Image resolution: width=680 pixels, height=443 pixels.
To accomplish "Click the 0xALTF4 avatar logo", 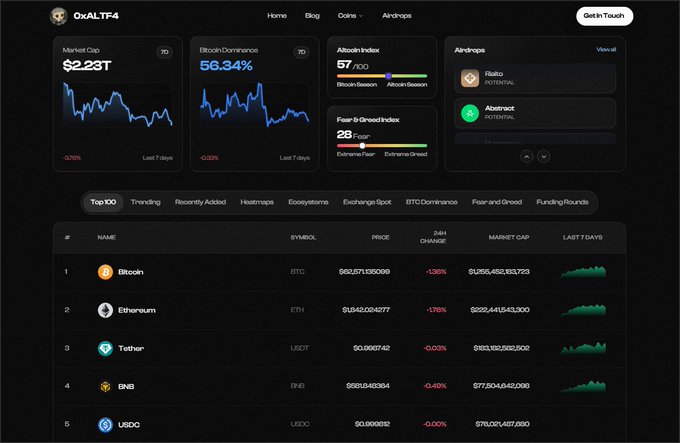I will coord(59,16).
